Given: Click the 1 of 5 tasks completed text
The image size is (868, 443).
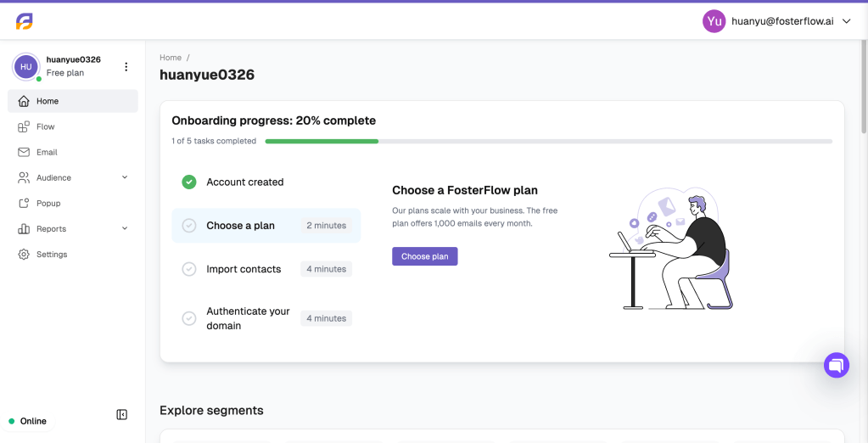Looking at the screenshot, I should click(x=214, y=141).
